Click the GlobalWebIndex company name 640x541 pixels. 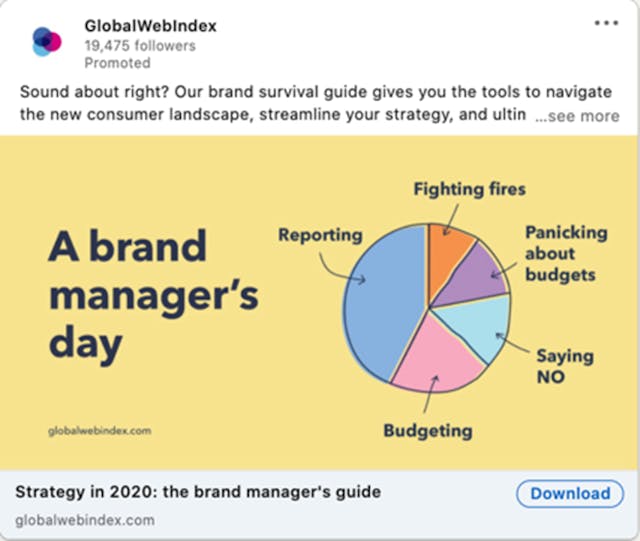coord(150,26)
